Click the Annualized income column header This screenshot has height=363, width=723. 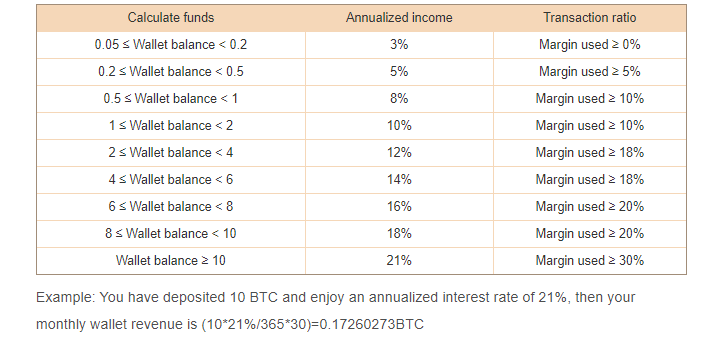coord(399,18)
